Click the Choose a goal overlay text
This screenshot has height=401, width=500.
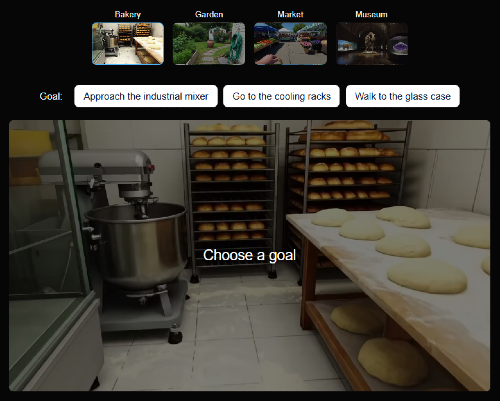(250, 255)
